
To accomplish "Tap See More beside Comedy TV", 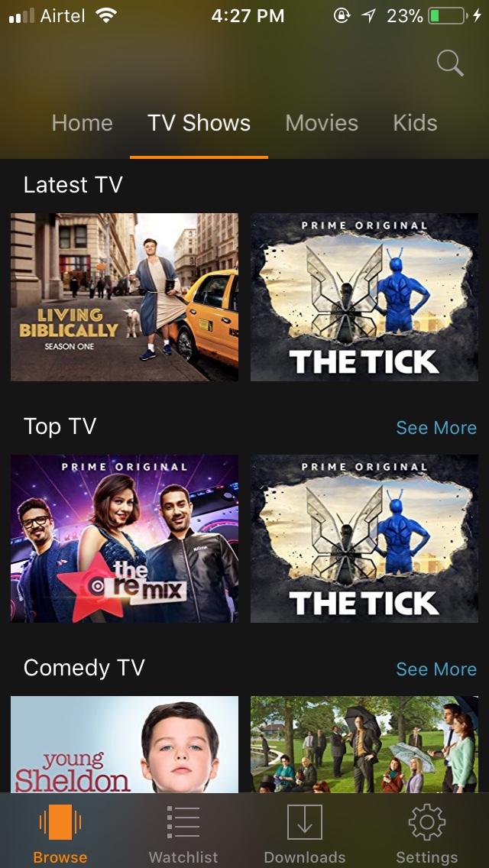I will (x=436, y=669).
